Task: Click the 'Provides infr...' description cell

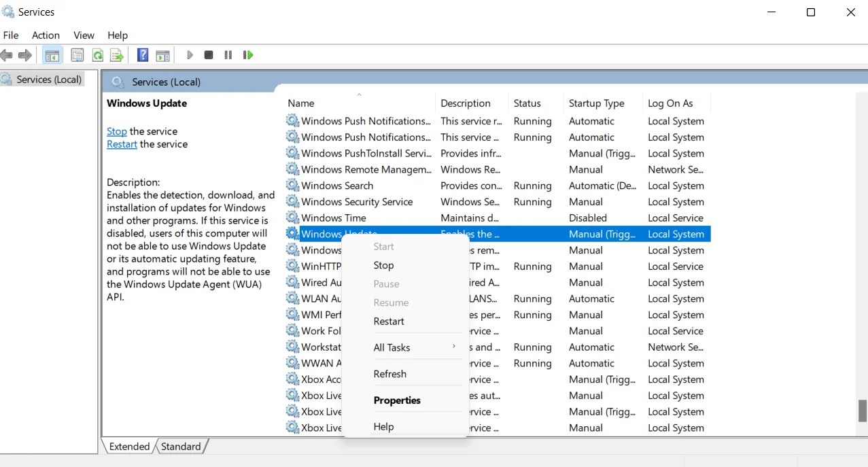Action: (471, 153)
